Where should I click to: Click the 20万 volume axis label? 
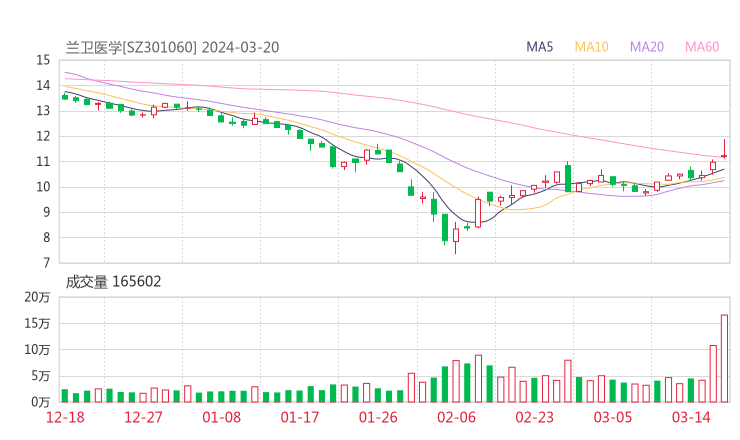37,297
